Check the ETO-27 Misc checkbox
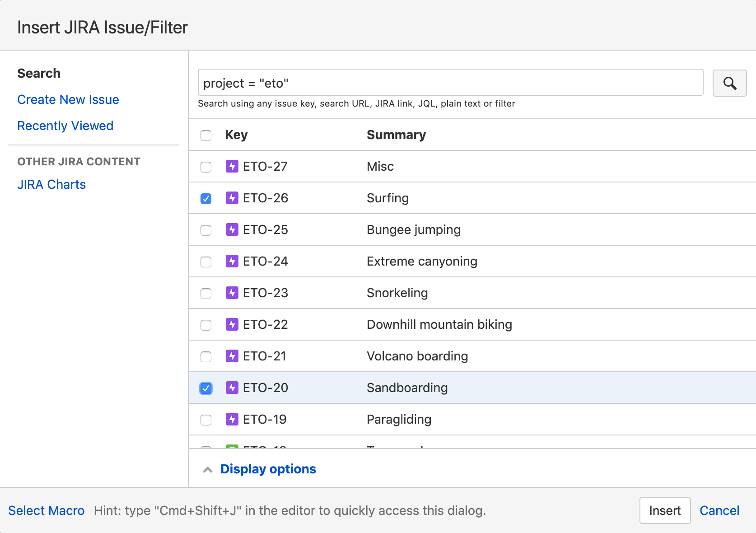 (x=206, y=167)
